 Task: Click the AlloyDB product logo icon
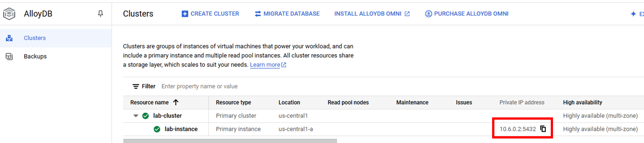9,14
